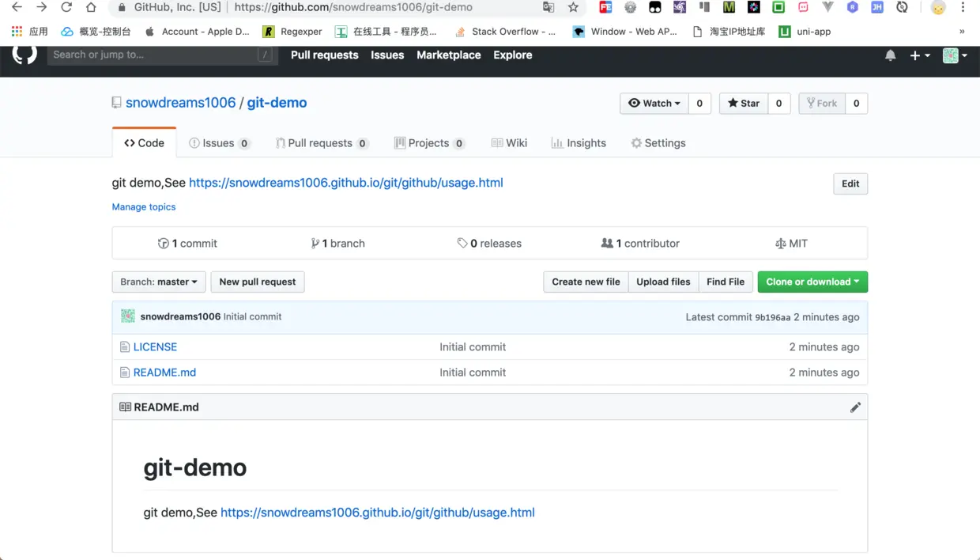Click the GitHub octocat logo

[23, 55]
